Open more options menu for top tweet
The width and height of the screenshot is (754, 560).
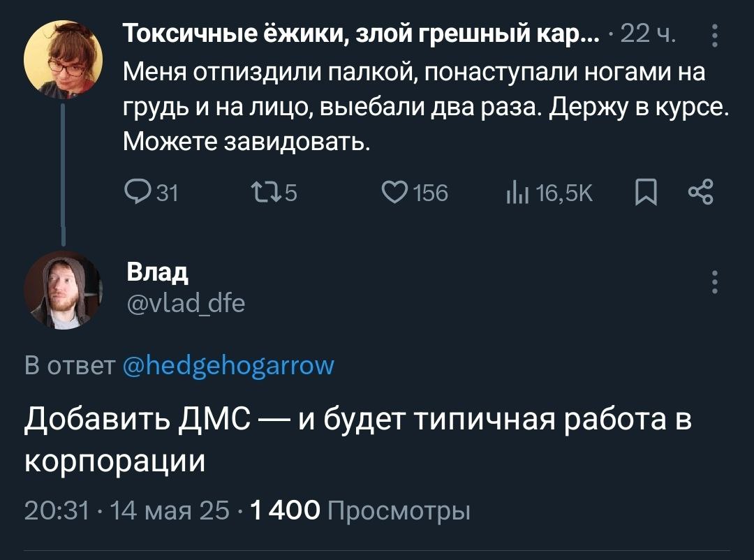[714, 35]
